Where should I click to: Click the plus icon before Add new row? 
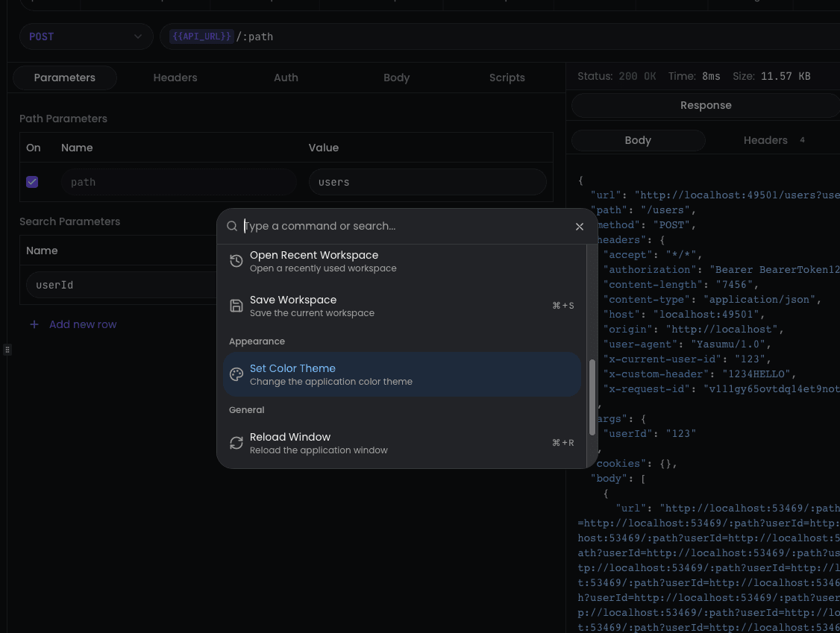pos(34,324)
